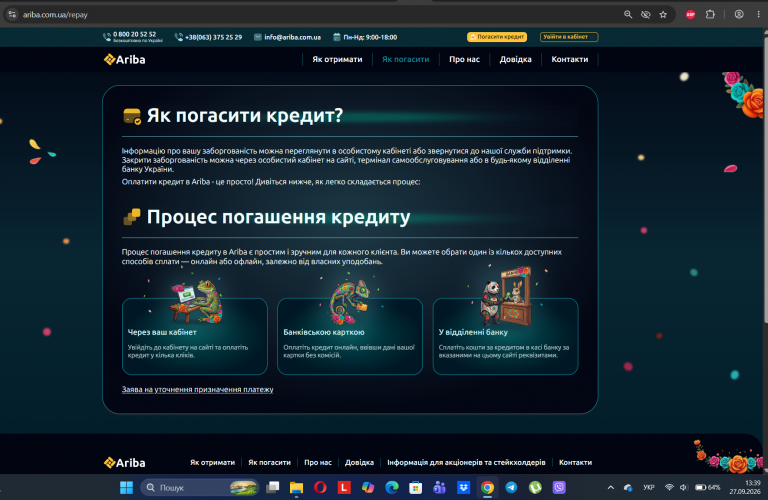Open the site information icon in address bar

tap(12, 15)
